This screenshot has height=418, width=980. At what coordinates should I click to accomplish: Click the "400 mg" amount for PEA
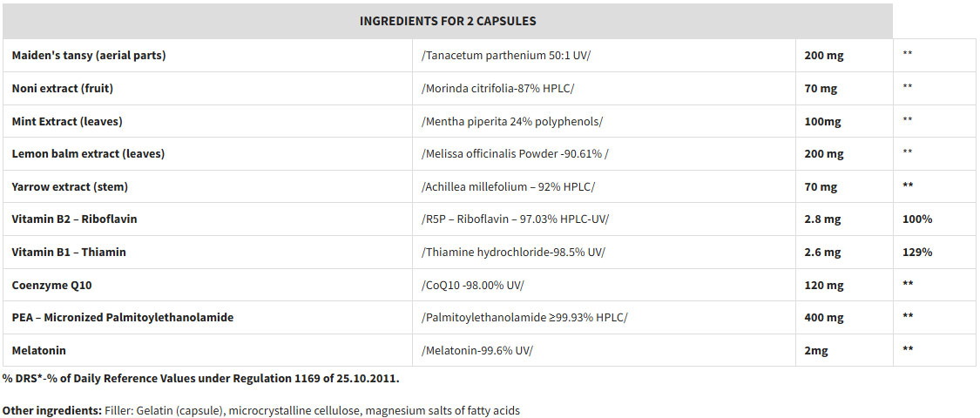pyautogui.click(x=824, y=317)
